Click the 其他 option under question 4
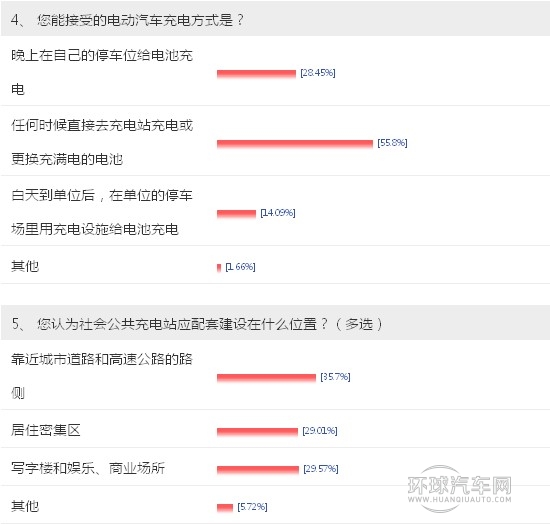Viewport: 550px width, 524px height. pos(25,266)
